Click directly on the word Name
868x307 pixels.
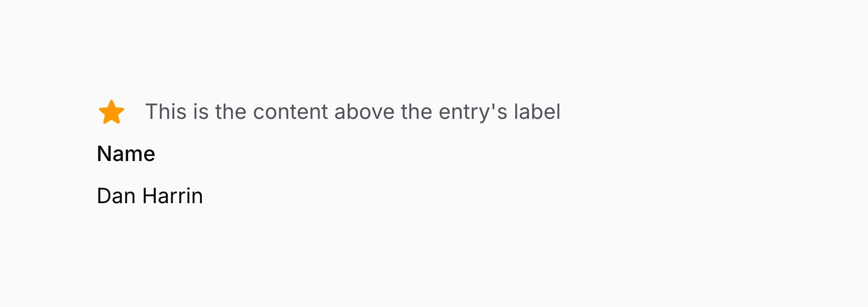(x=126, y=154)
